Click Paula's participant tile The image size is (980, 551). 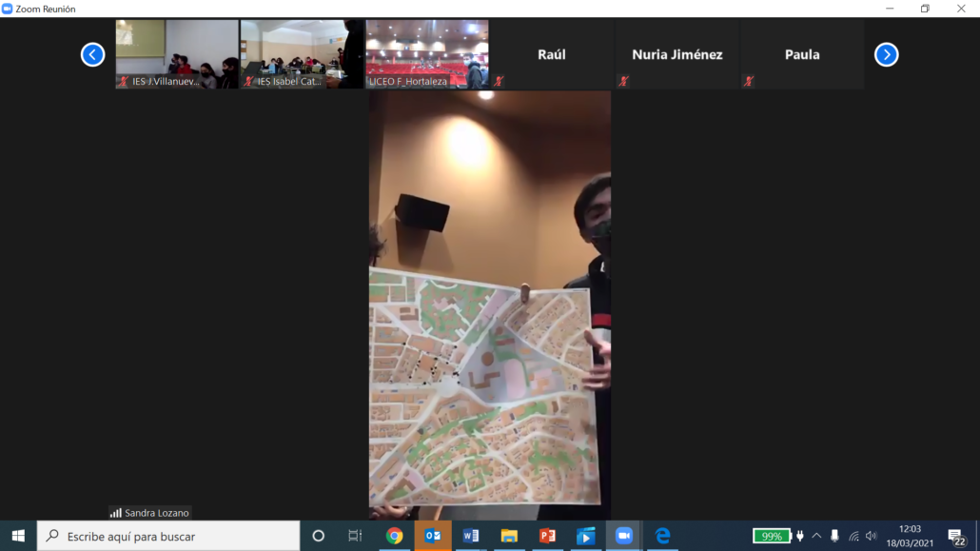click(x=802, y=54)
